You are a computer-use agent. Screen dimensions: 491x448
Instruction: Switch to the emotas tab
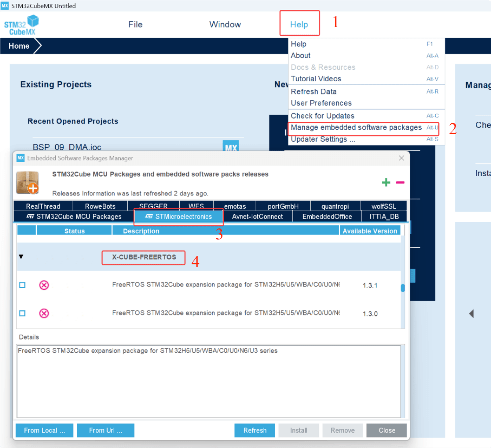pos(235,206)
